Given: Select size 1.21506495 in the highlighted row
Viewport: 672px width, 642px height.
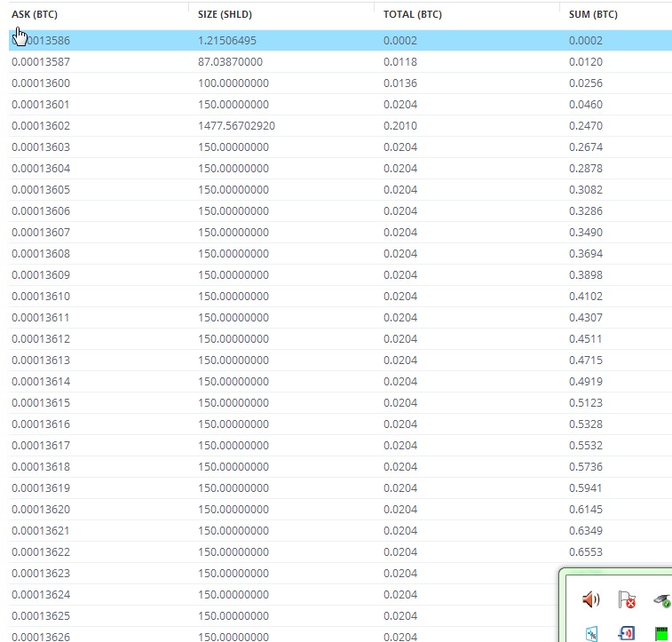Looking at the screenshot, I should point(227,40).
